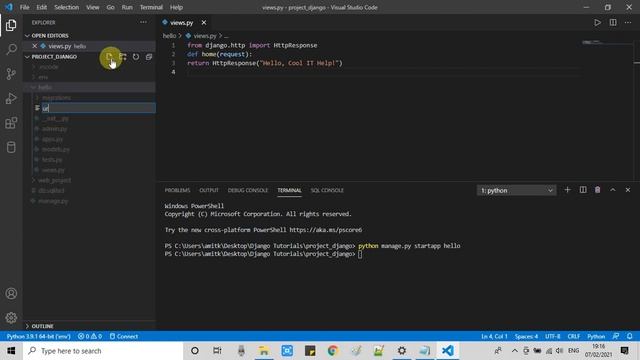The image size is (640, 360).
Task: Close the views.py editor tab
Action: (x=204, y=22)
